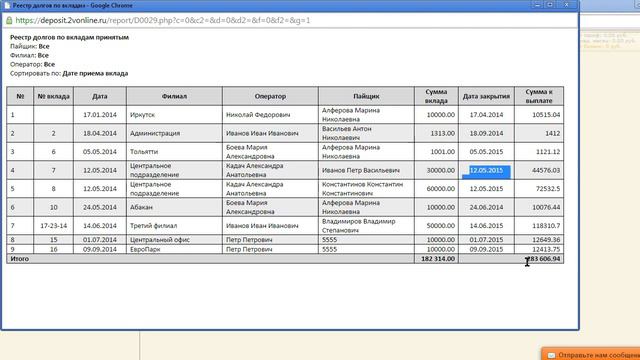
Task: Click the envelope icon on the message button
Action: point(551,356)
